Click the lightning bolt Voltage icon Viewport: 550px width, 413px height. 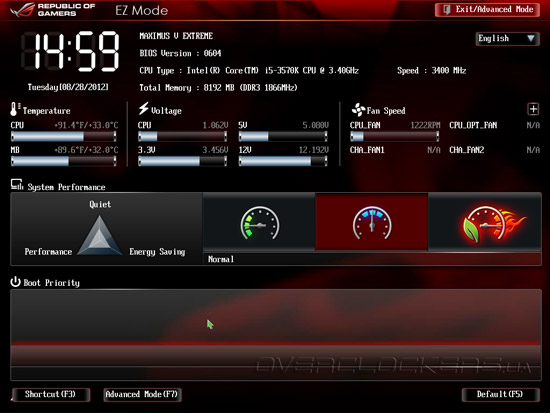[143, 109]
